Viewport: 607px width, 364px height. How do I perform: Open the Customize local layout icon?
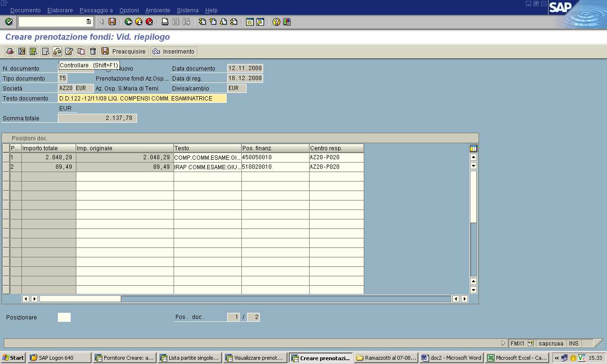[287, 22]
